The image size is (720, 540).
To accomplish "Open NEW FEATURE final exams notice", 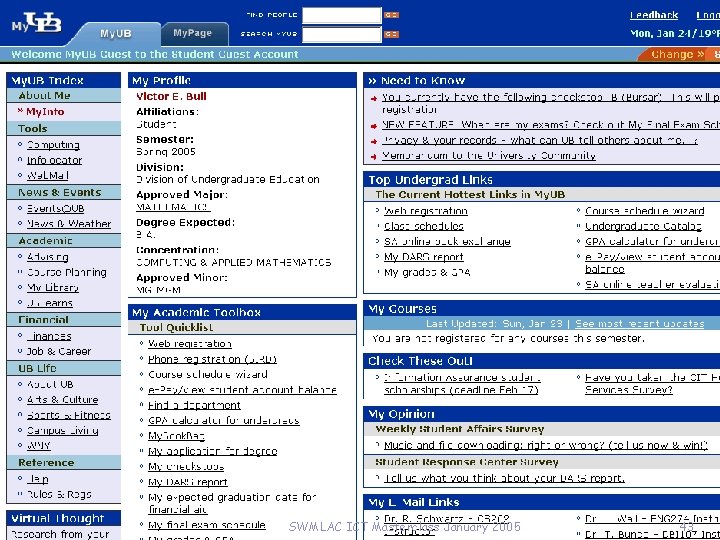I will 551,124.
